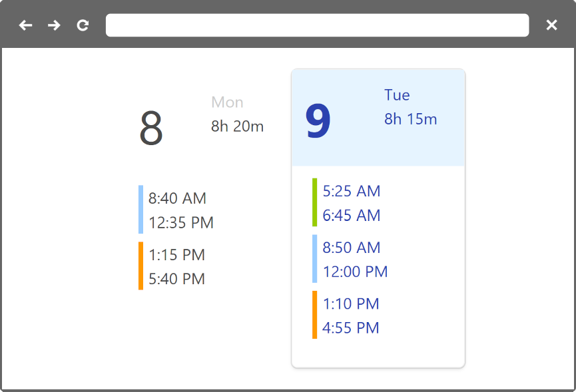Viewport: 576px width, 392px height.
Task: Click the 8h 15m total for Tuesday
Action: (410, 119)
